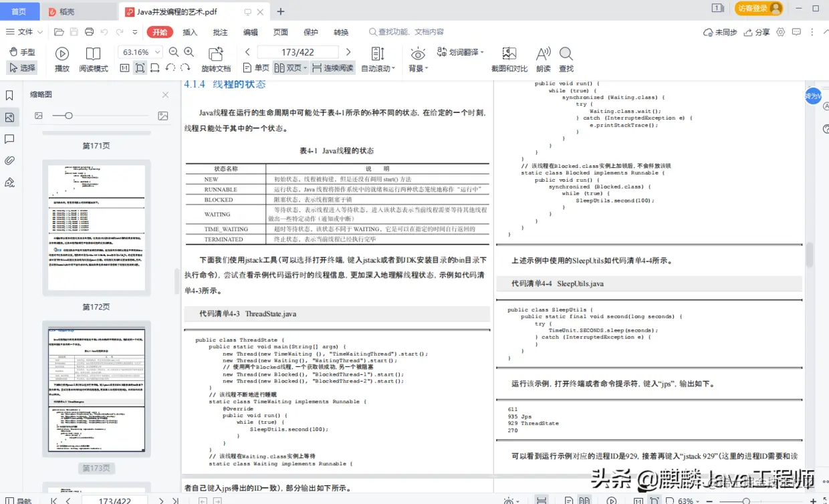Click fit width icon in toolbar
This screenshot has height=504, width=829.
(155, 68)
